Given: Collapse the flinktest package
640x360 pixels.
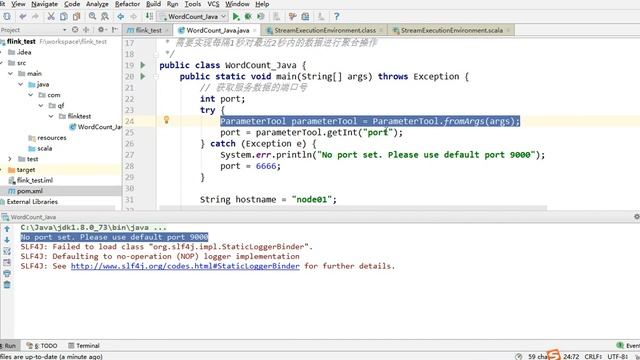Looking at the screenshot, I should [51, 116].
